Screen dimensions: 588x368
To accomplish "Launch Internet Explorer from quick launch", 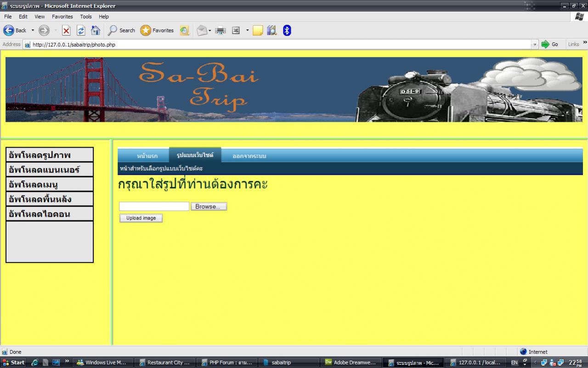I will (x=35, y=362).
